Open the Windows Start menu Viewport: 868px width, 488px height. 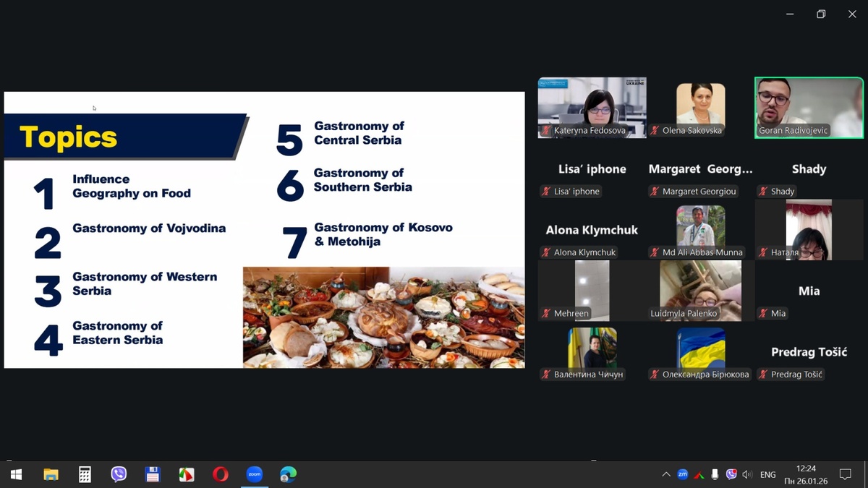coord(16,474)
